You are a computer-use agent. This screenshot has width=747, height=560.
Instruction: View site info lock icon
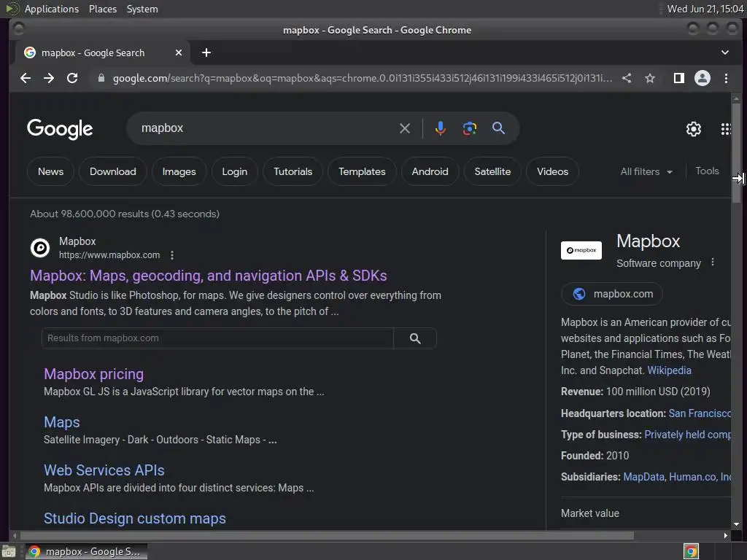tap(101, 78)
